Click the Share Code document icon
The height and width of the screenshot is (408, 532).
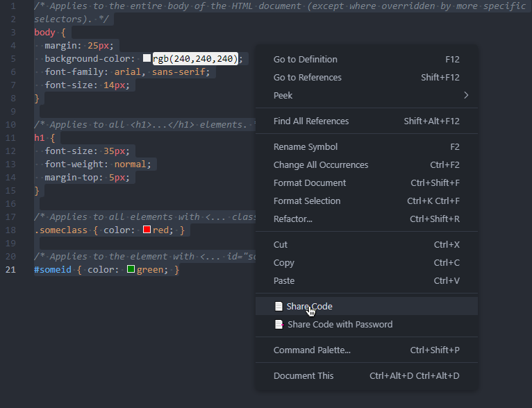pos(279,306)
